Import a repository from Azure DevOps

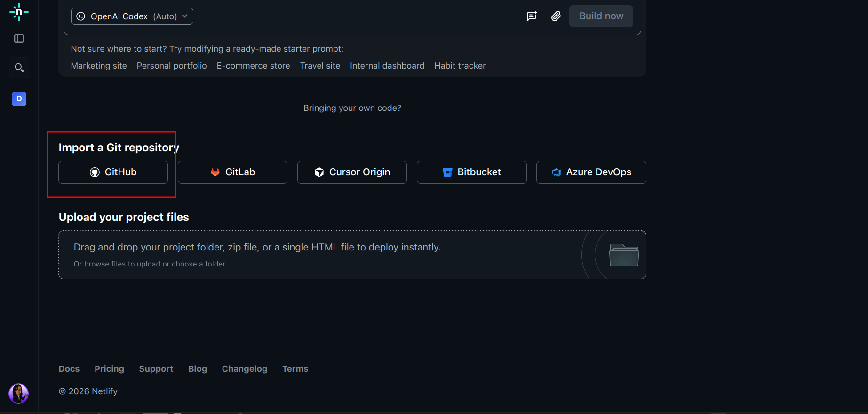591,172
